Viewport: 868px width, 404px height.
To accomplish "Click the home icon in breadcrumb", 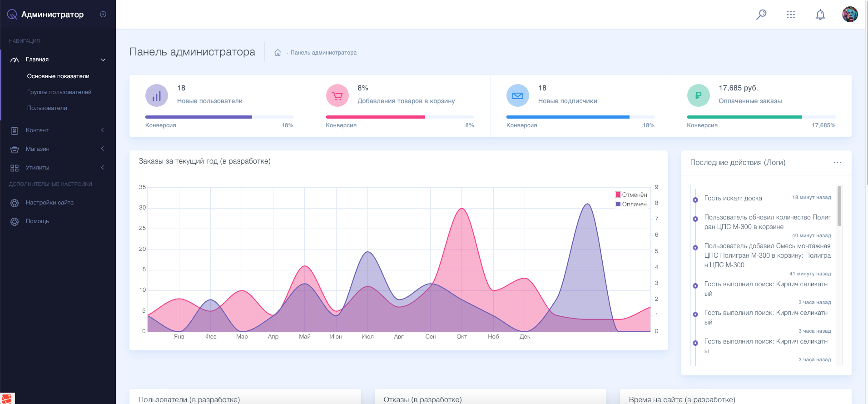I will click(278, 53).
